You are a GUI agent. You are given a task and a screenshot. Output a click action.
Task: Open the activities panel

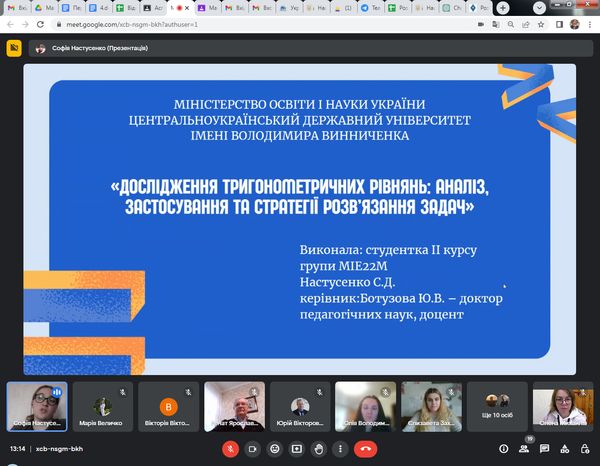(566, 449)
